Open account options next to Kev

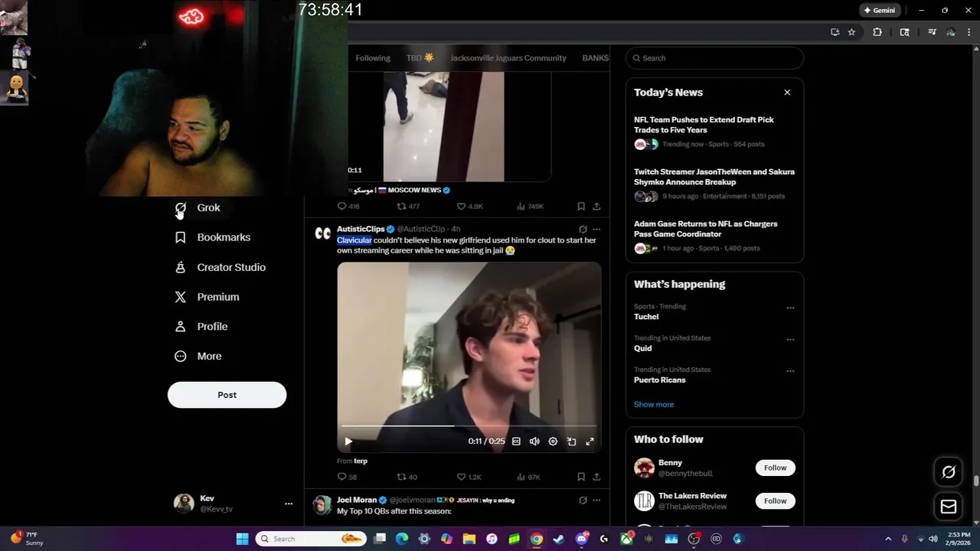(x=289, y=504)
